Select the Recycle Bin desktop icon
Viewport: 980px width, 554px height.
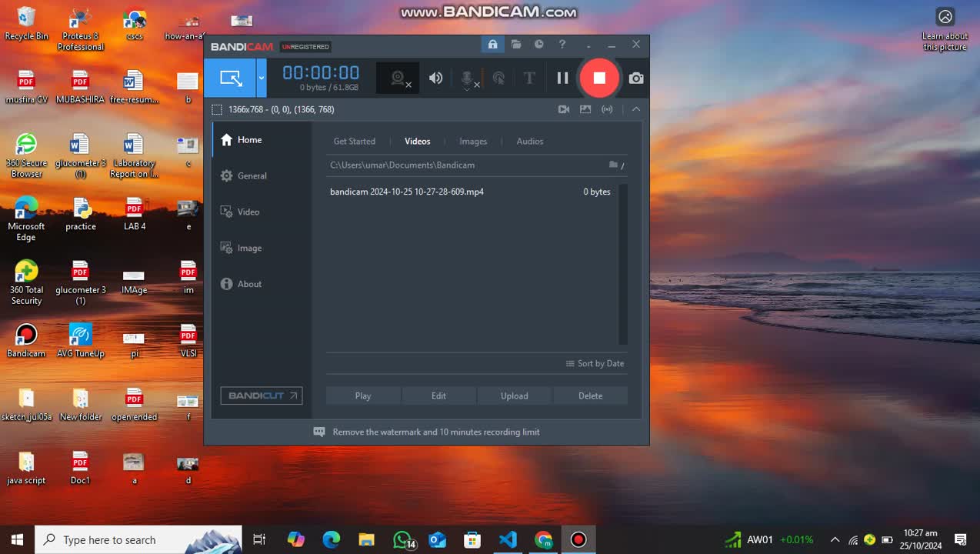pos(27,24)
